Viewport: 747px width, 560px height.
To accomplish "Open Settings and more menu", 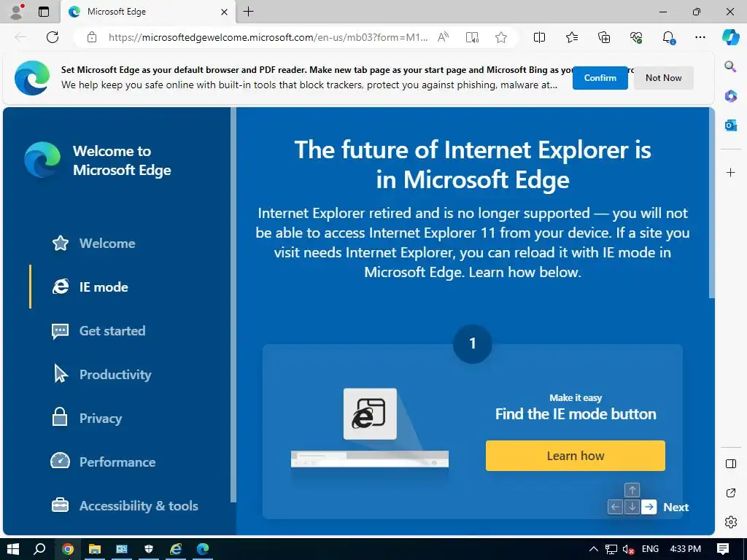I will [700, 37].
